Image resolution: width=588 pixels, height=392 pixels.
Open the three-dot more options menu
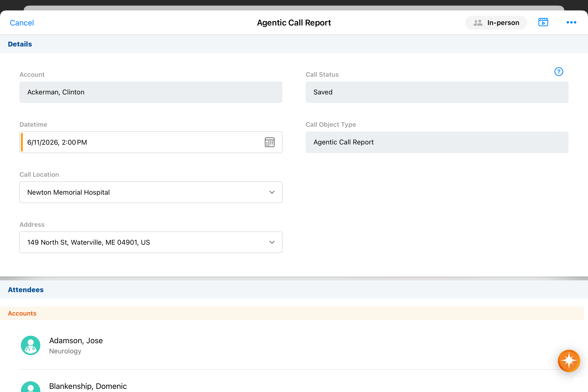click(x=571, y=23)
